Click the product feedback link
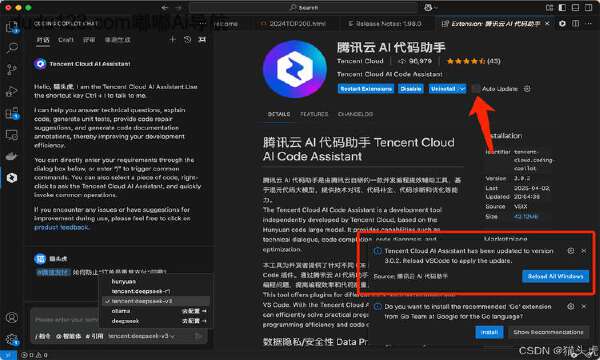This screenshot has width=600, height=360. point(61,227)
